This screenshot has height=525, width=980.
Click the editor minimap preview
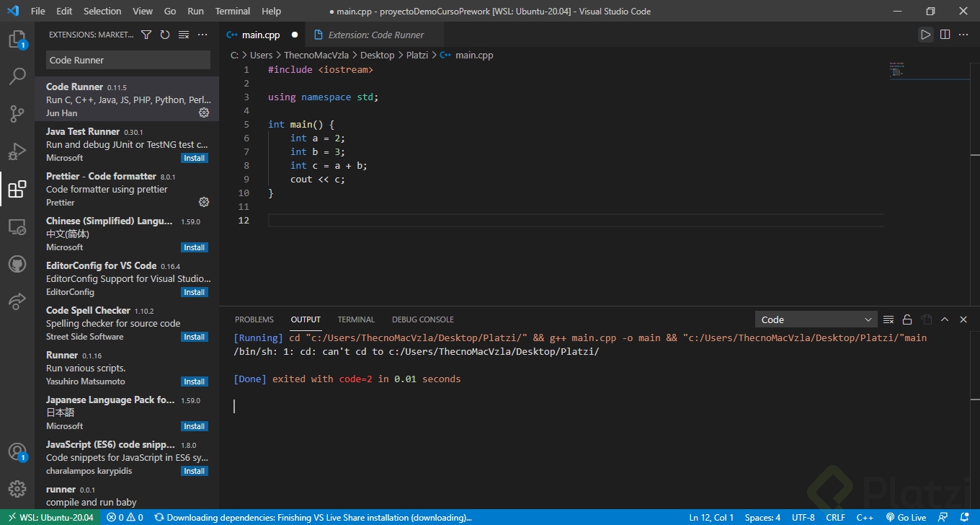[928, 70]
